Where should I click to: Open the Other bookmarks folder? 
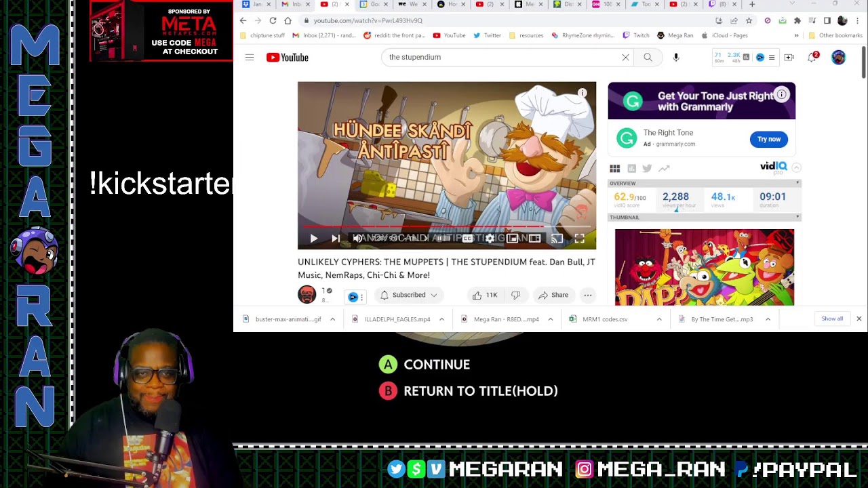835,35
